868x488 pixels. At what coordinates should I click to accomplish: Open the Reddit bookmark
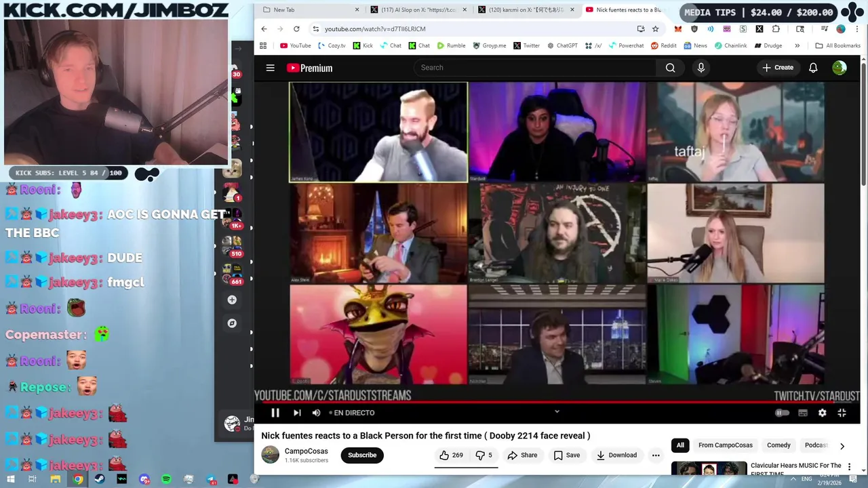pos(663,46)
